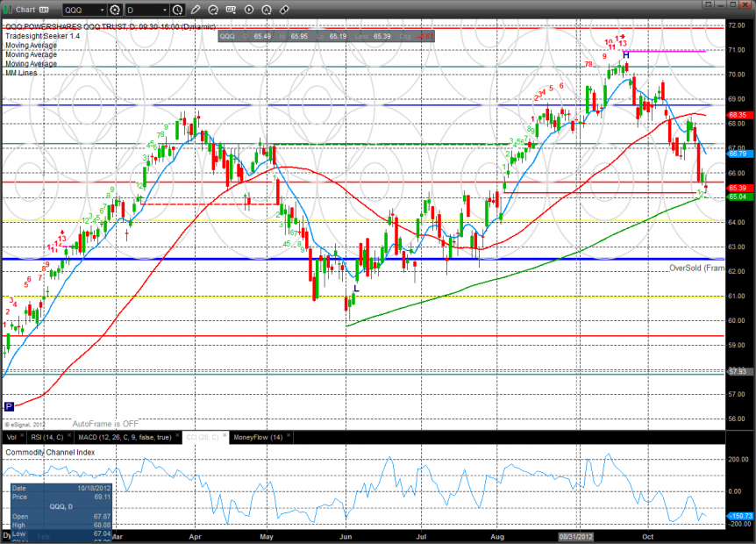The width and height of the screenshot is (756, 544).
Task: Click the 65.04 green price tag
Action: coord(738,197)
